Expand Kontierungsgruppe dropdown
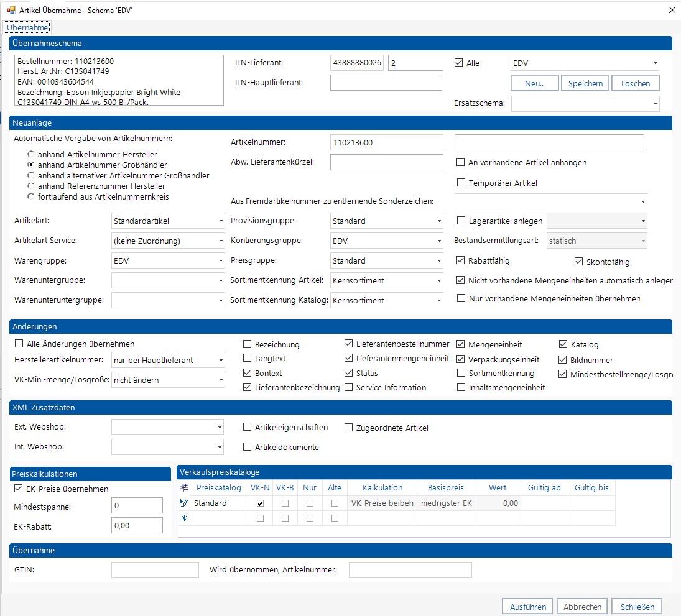 (439, 241)
